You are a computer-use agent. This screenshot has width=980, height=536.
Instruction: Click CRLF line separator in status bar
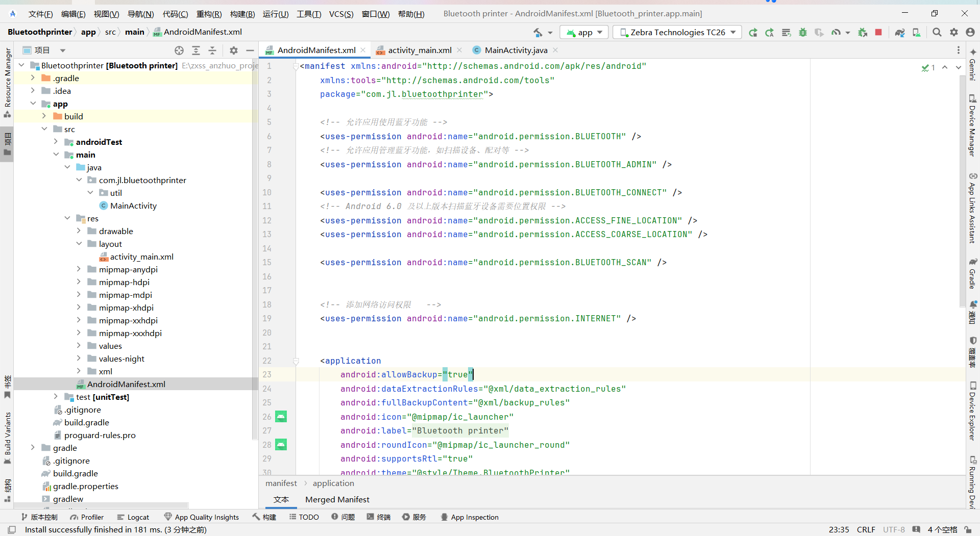866,530
